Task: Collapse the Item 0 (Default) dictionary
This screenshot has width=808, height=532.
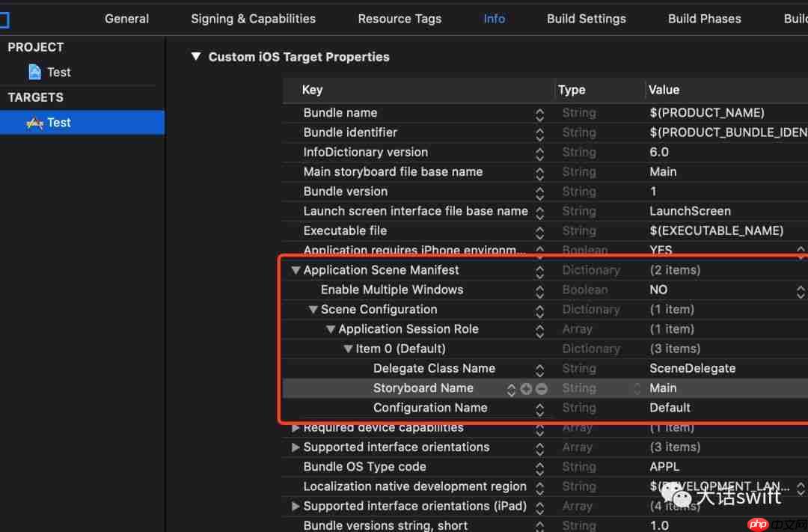Action: [x=348, y=349]
